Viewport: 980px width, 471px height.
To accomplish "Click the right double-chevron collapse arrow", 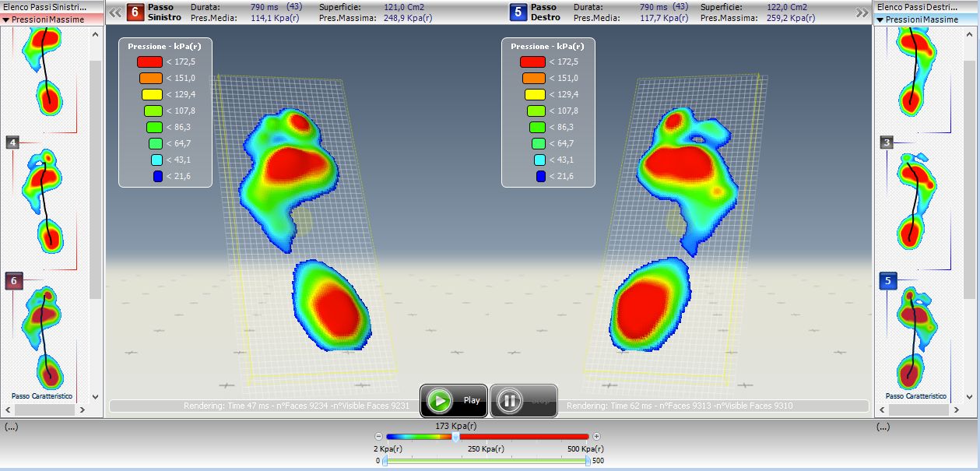I will (862, 12).
